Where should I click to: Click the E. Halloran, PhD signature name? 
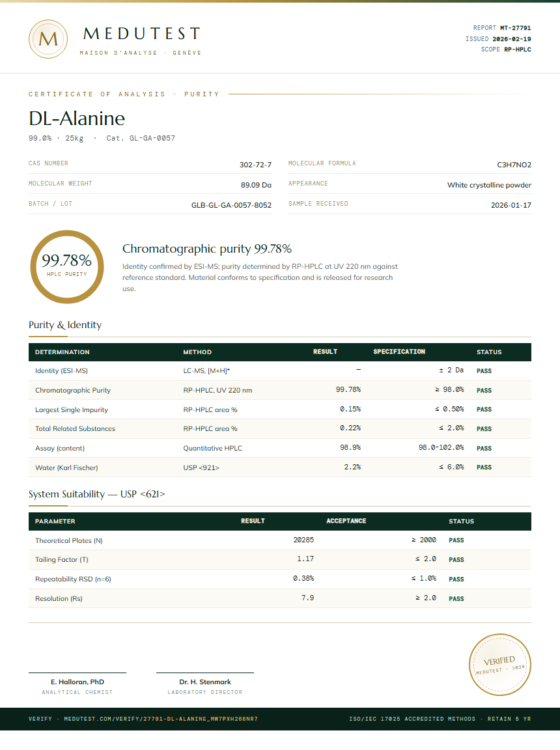coord(77,682)
